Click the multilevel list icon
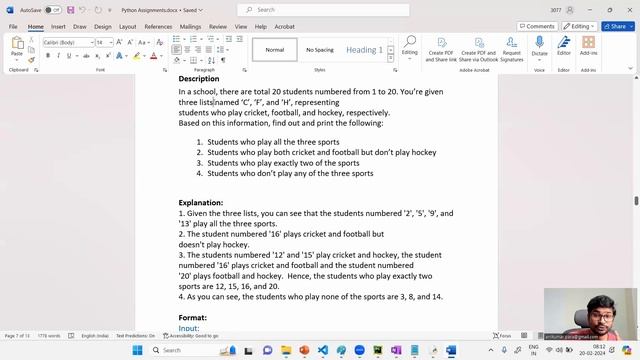This screenshot has width=640, height=360. click(210, 39)
